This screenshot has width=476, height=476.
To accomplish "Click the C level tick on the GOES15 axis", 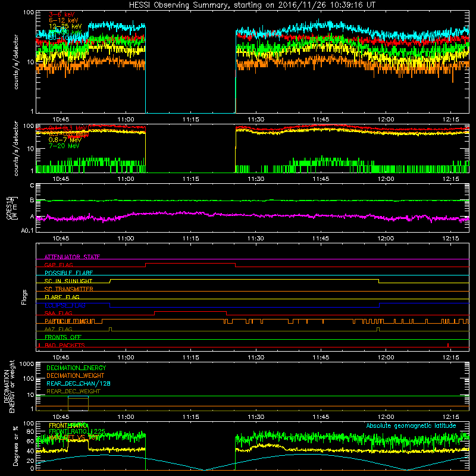I will tap(32, 186).
